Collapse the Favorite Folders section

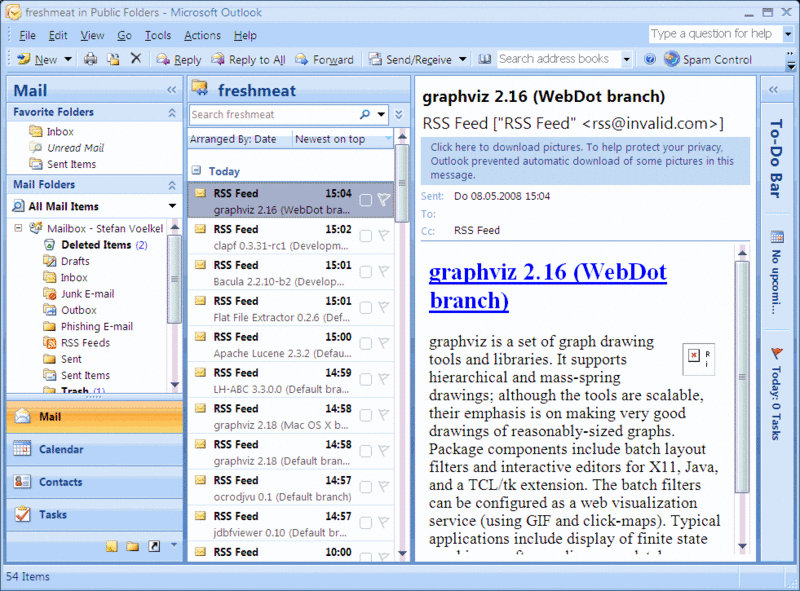(x=171, y=113)
